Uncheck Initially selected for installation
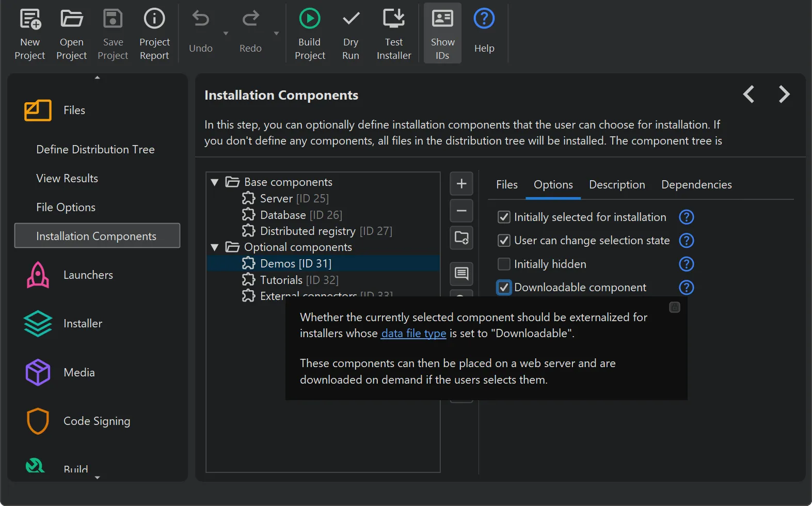812x506 pixels. (x=504, y=217)
